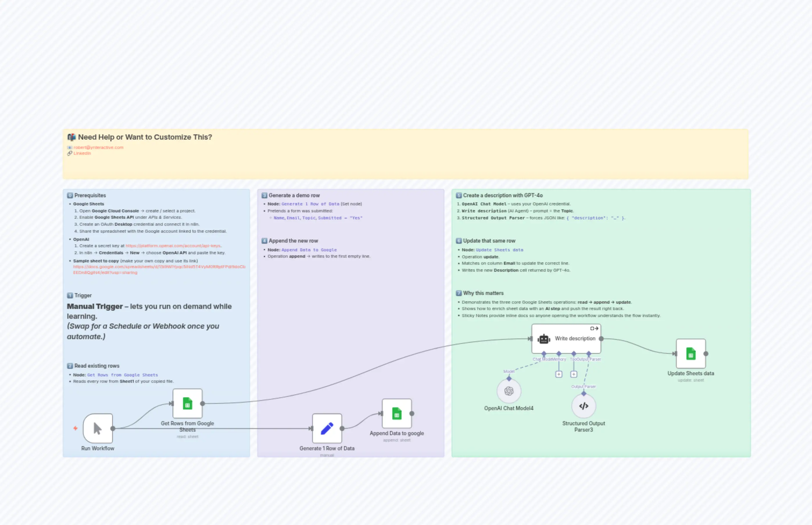Open the Generate 1 Row of Data node
This screenshot has height=525, width=812.
point(327,428)
